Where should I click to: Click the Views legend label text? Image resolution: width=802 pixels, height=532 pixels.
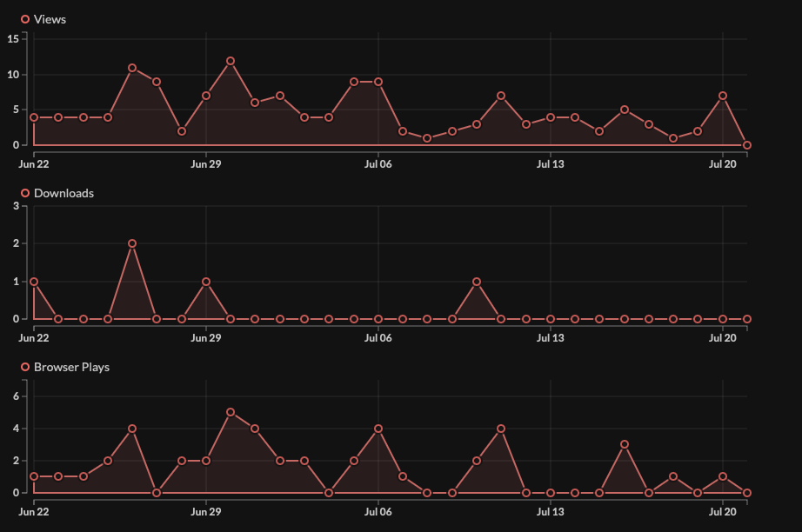coord(50,19)
